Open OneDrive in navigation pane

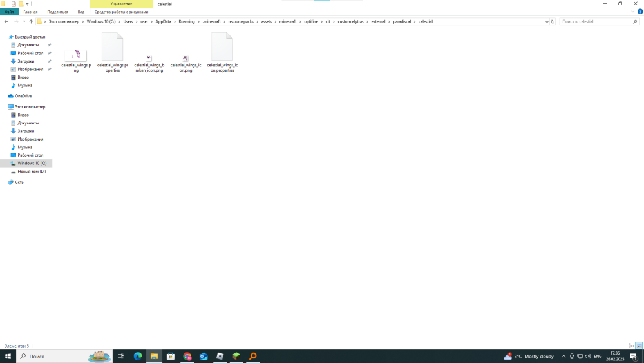tap(23, 96)
